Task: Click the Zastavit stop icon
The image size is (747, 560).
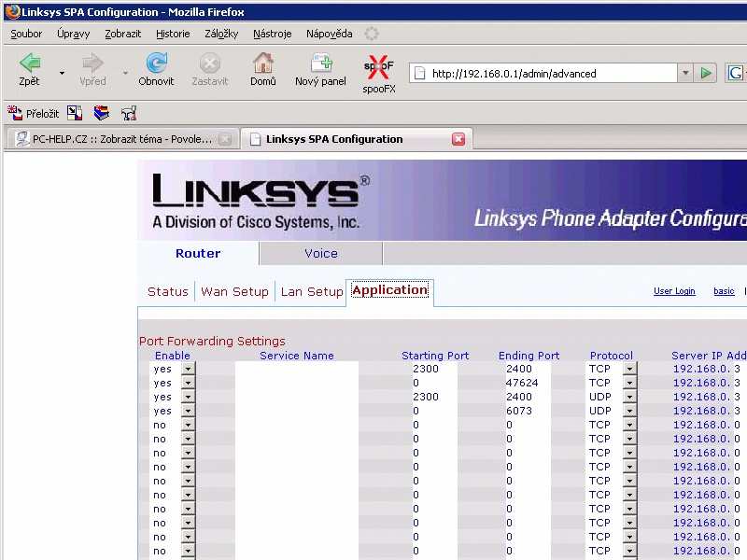Action: coord(209,63)
